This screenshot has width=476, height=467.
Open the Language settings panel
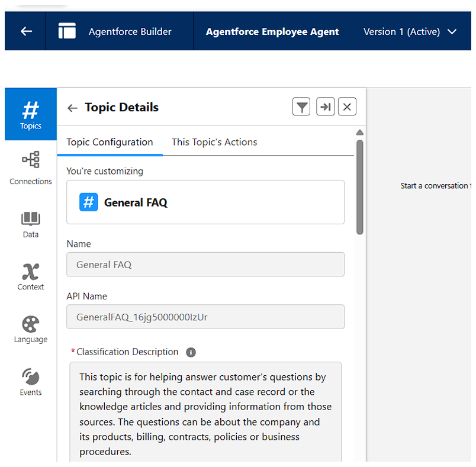point(31,329)
